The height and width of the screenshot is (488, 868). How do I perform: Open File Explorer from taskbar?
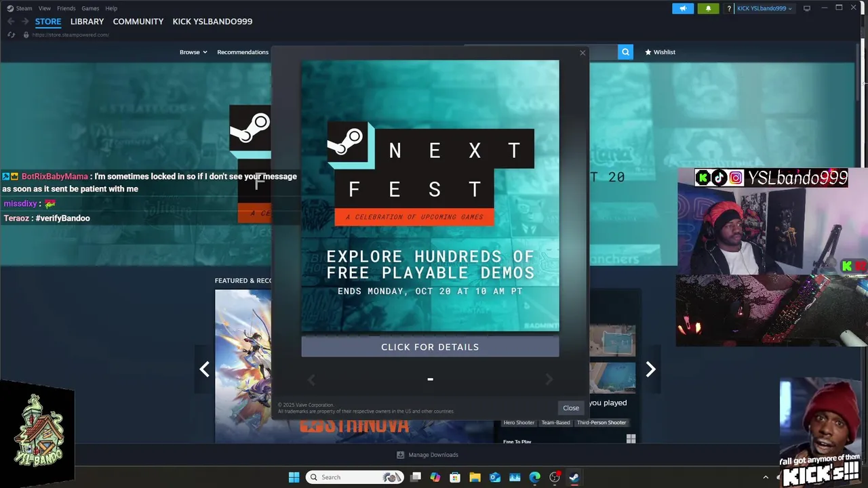pos(475,477)
